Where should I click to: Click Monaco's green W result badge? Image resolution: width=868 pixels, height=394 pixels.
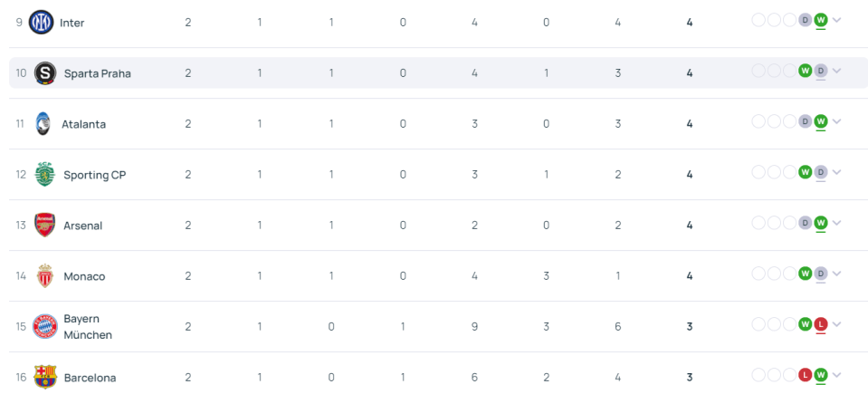(805, 274)
